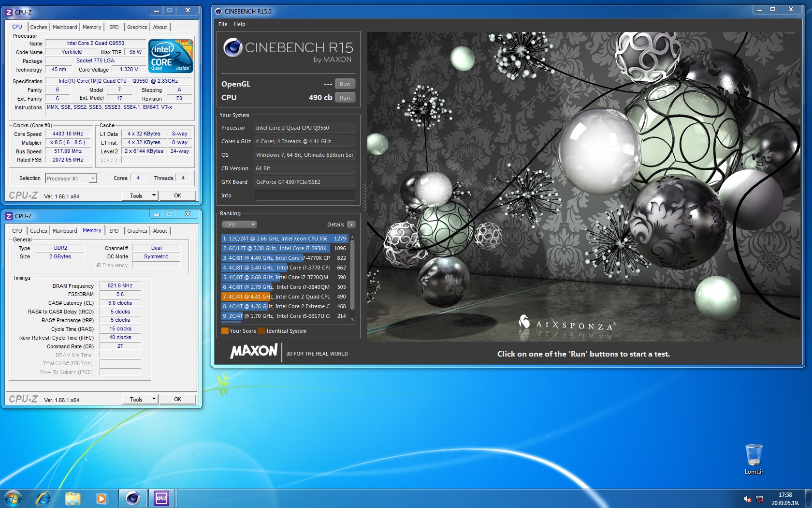Switch to CPU tab in lower CPU-Z
Viewport: 812px width, 508px height.
pos(17,231)
